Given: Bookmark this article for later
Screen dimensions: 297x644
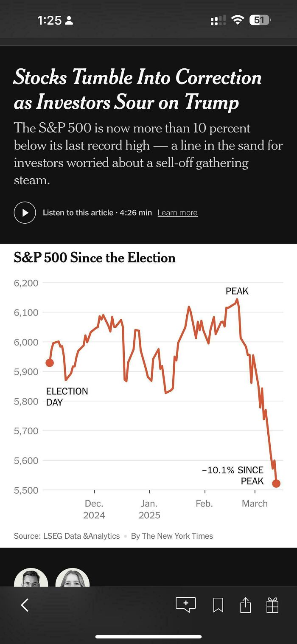Looking at the screenshot, I should pos(218,605).
